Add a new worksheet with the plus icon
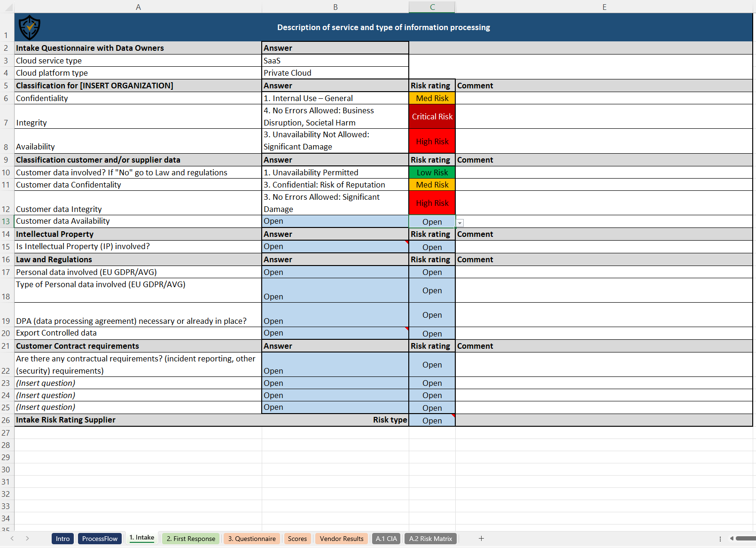This screenshot has width=756, height=548. [481, 538]
